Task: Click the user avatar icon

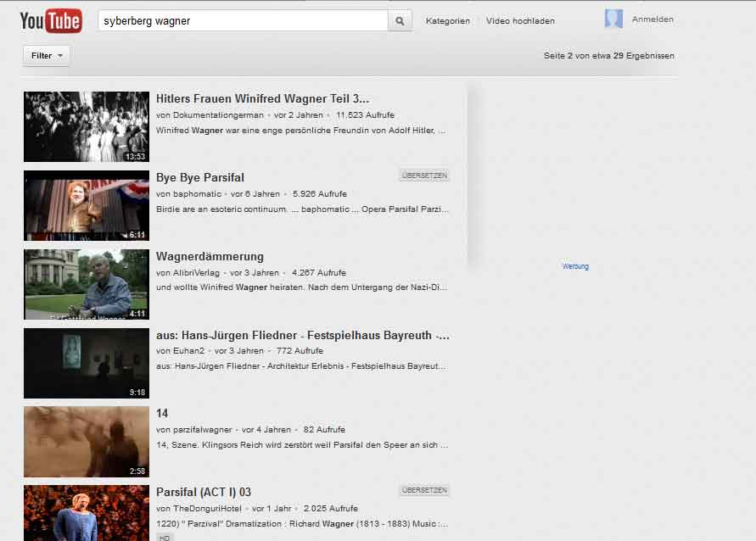Action: coord(613,20)
